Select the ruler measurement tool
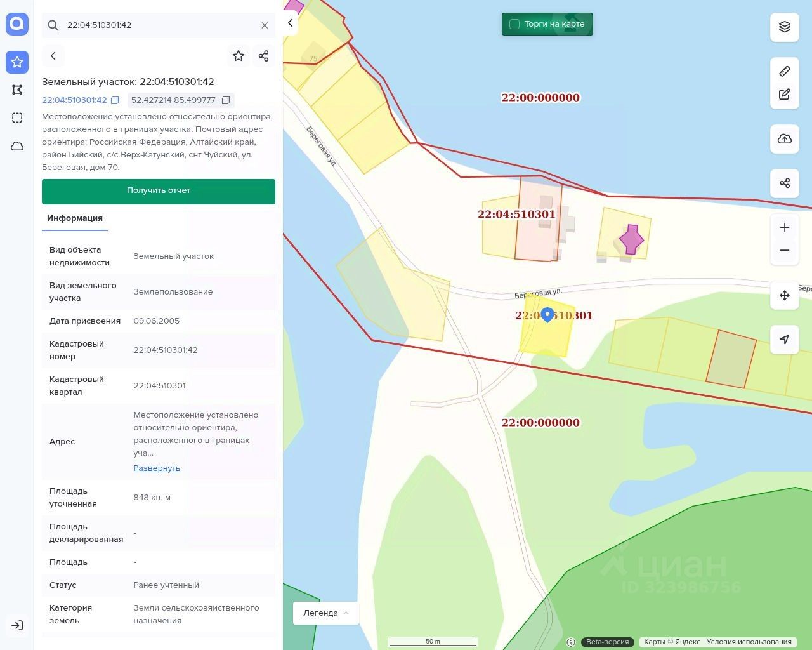Viewport: 812px width, 650px height. pos(785,71)
